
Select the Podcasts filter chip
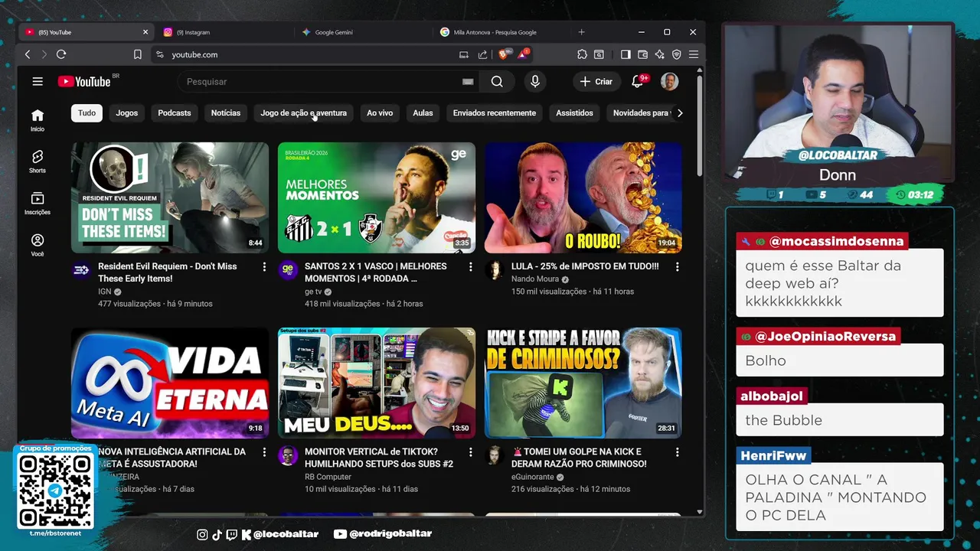(x=175, y=113)
